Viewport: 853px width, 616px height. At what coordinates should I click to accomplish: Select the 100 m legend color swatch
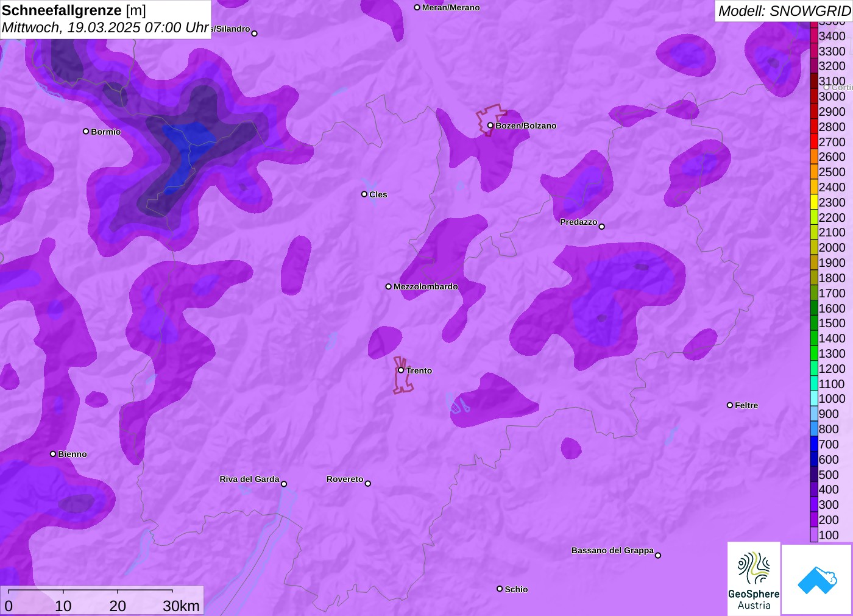pyautogui.click(x=814, y=535)
